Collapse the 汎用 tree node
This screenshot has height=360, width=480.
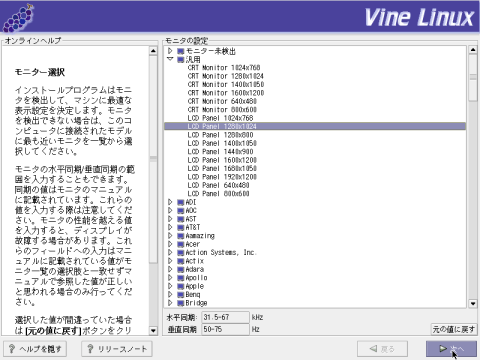pyautogui.click(x=170, y=59)
